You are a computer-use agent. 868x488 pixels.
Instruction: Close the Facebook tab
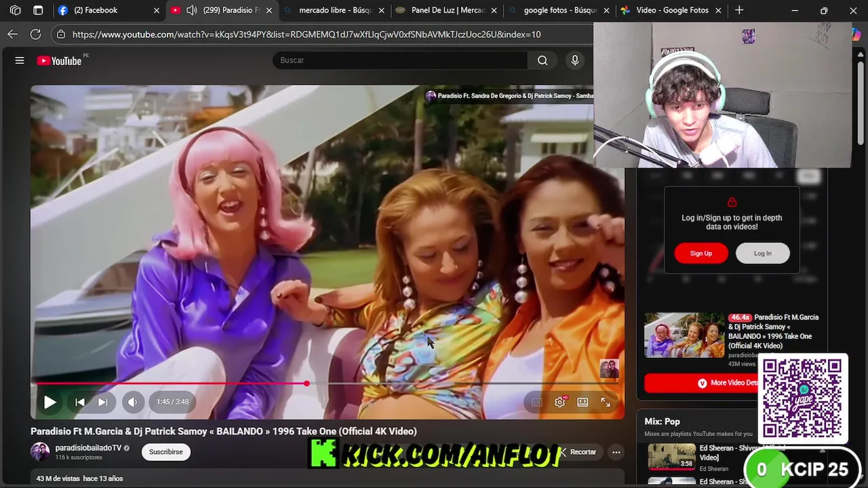pyautogui.click(x=157, y=10)
